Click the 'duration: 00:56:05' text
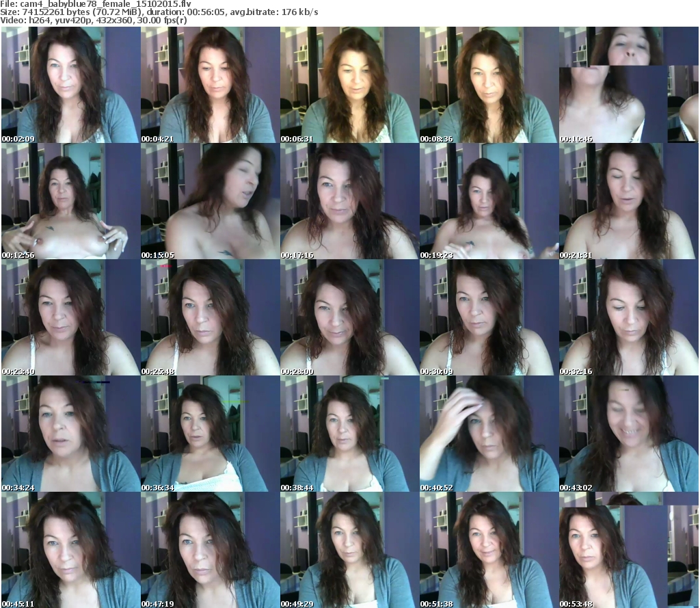The image size is (700, 608). [x=186, y=12]
